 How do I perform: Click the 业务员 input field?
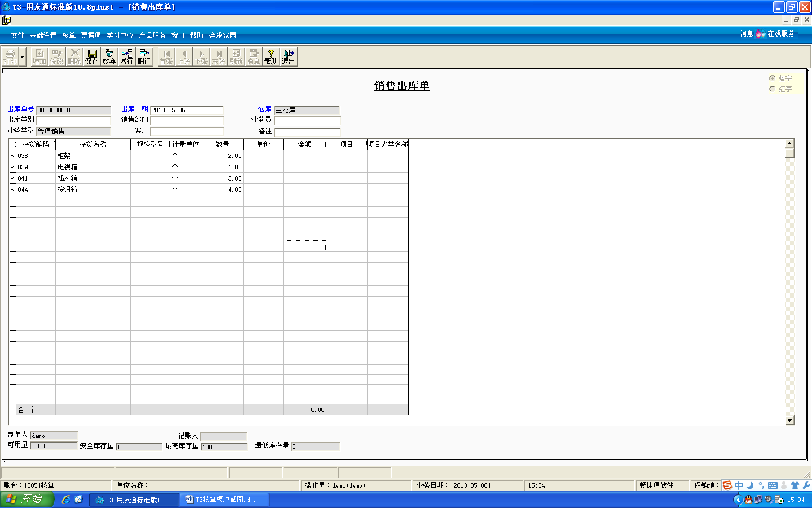click(307, 120)
